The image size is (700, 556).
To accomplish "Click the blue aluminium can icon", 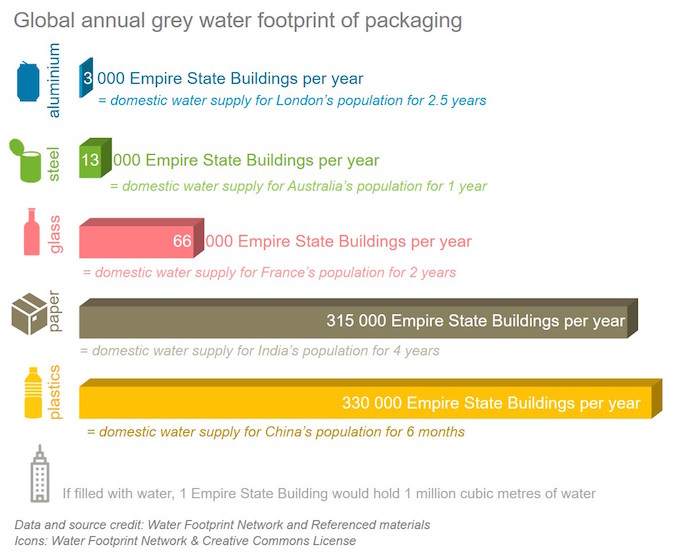I will [28, 82].
